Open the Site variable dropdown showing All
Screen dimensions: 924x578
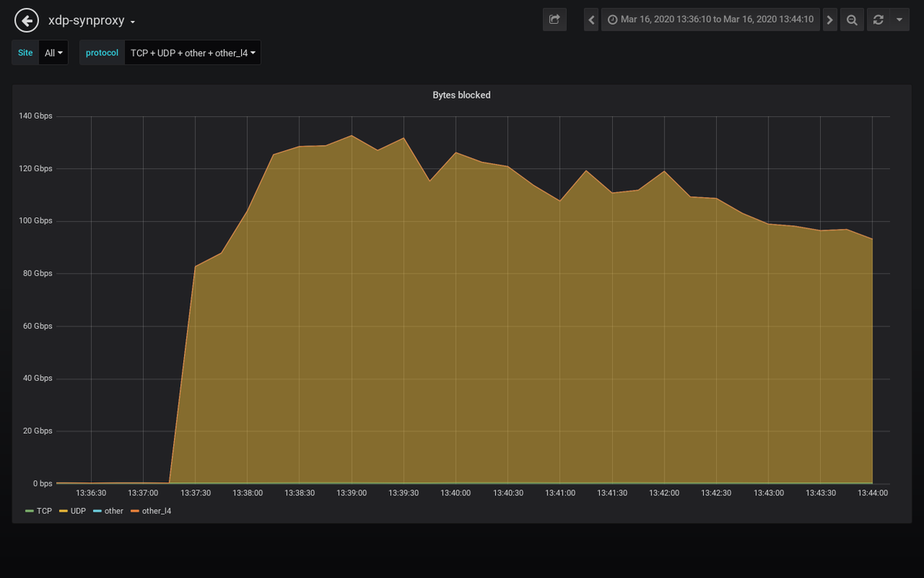point(53,53)
